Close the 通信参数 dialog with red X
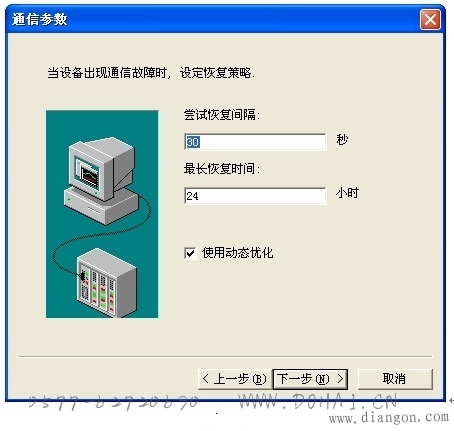 (x=430, y=20)
